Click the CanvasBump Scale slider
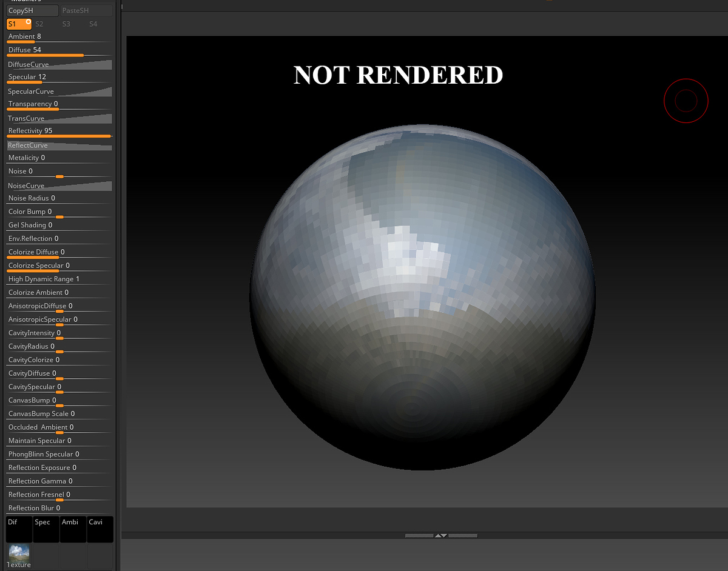The width and height of the screenshot is (728, 571). pos(59,414)
